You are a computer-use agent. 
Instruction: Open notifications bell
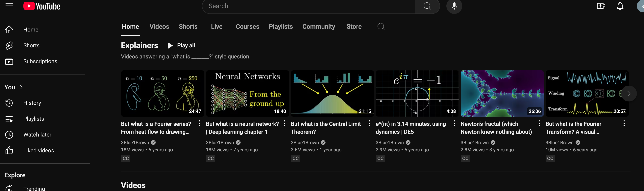coord(620,6)
